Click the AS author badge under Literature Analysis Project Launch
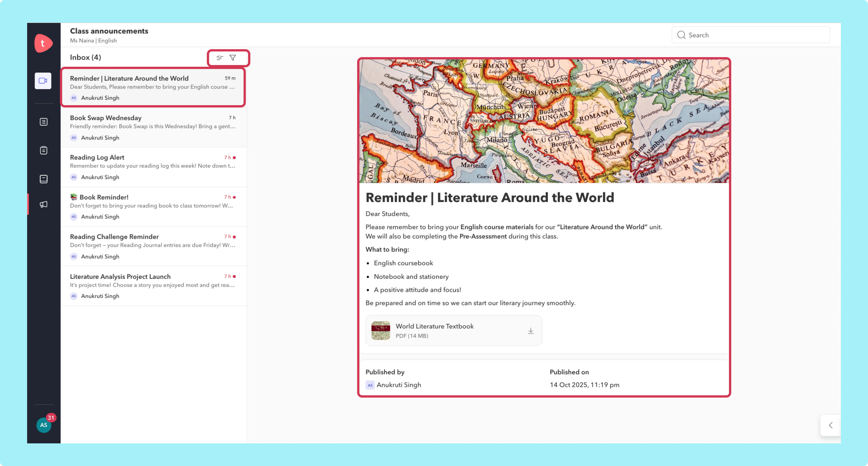The width and height of the screenshot is (868, 466). 74,296
